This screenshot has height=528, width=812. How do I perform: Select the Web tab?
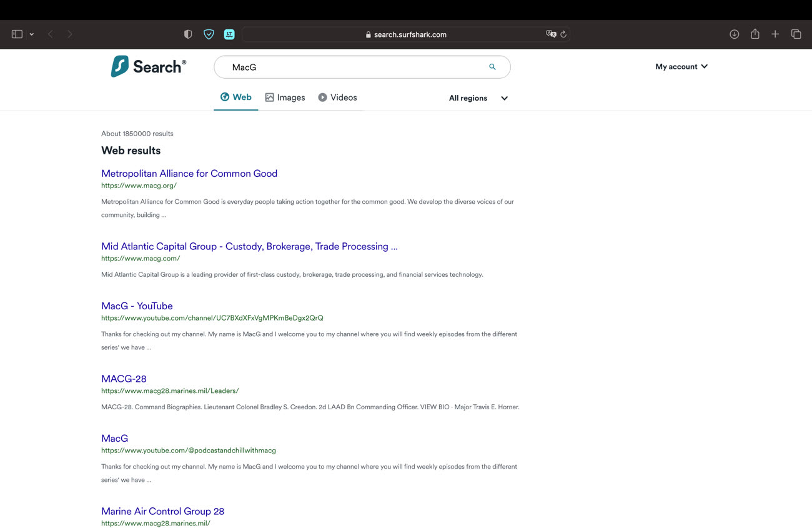pos(235,97)
